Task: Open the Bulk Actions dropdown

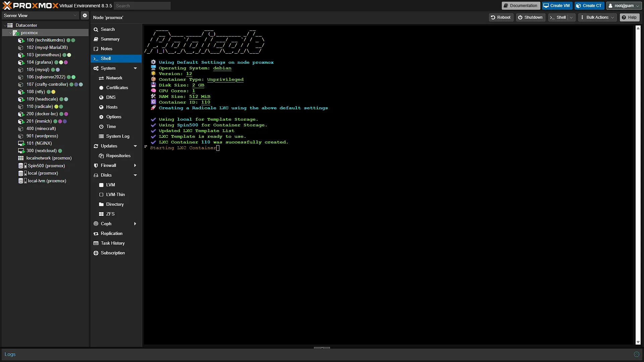Action: coord(598,17)
